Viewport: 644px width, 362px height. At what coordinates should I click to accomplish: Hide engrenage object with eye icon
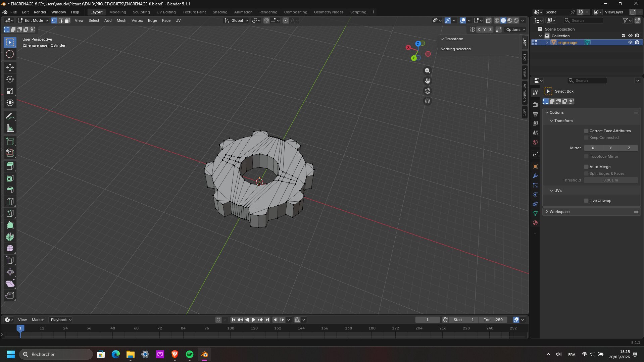pos(630,43)
